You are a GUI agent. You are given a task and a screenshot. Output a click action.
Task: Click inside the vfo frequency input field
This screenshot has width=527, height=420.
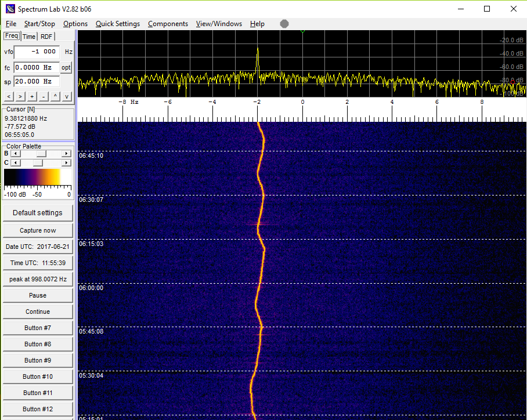[36, 52]
